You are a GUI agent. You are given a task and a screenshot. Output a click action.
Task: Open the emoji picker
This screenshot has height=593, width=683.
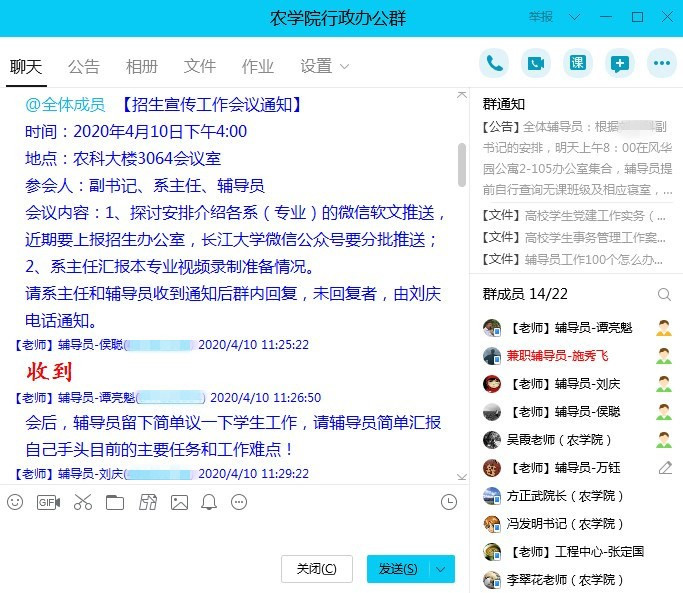click(15, 502)
